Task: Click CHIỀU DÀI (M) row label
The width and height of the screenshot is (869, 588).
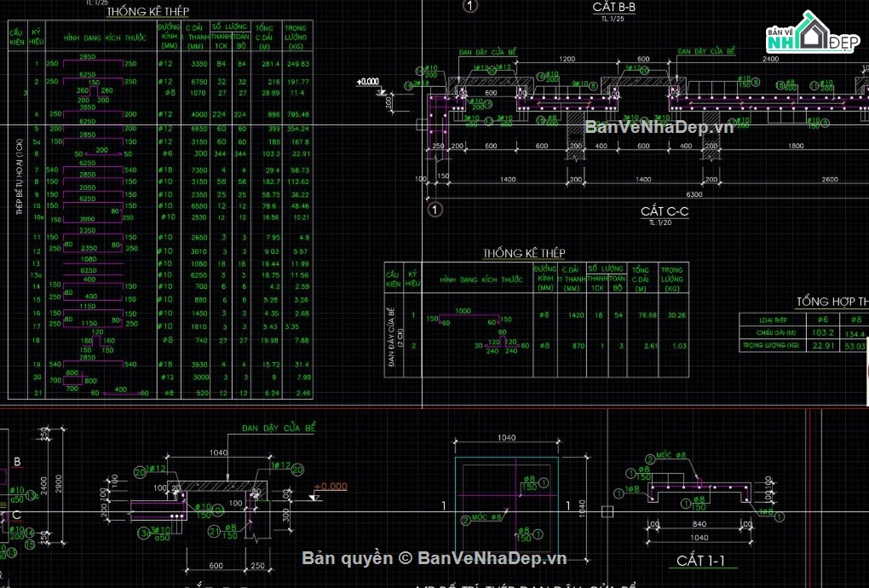Action: click(776, 332)
